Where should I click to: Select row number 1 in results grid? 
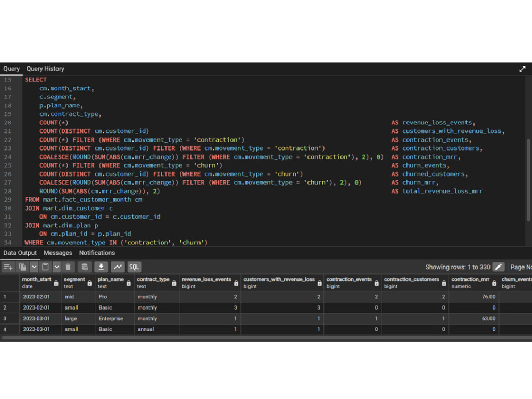10,297
